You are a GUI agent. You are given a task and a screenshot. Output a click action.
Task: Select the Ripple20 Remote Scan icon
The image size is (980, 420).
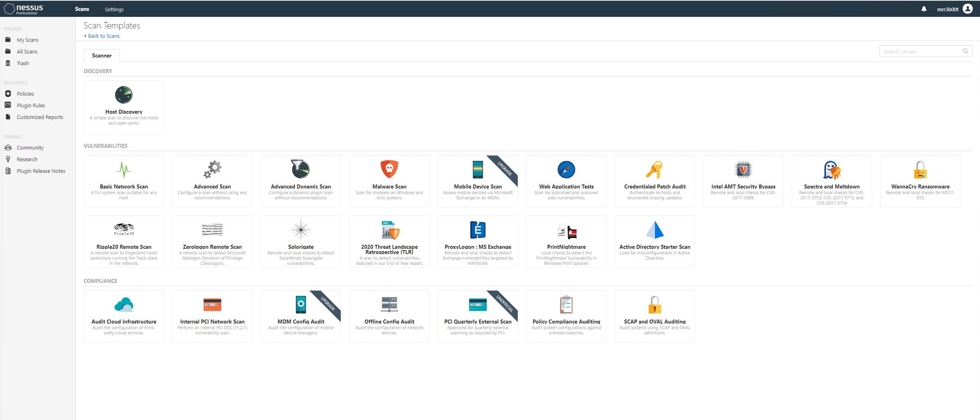[x=124, y=229]
